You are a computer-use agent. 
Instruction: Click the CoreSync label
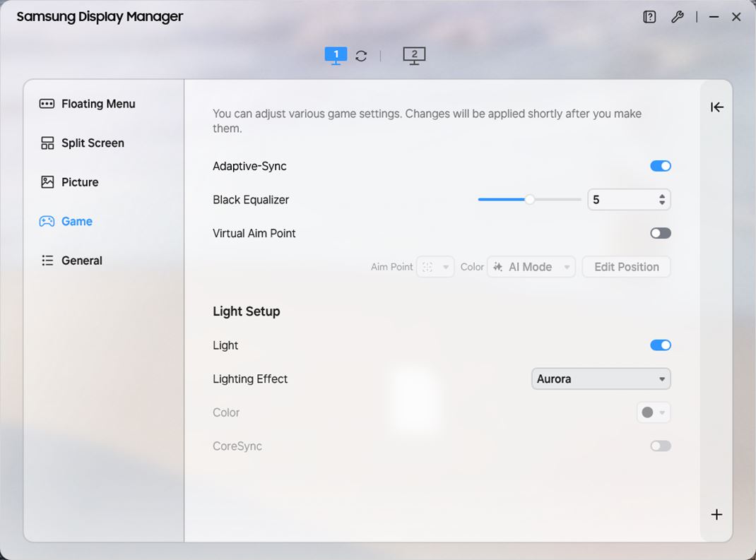point(237,446)
